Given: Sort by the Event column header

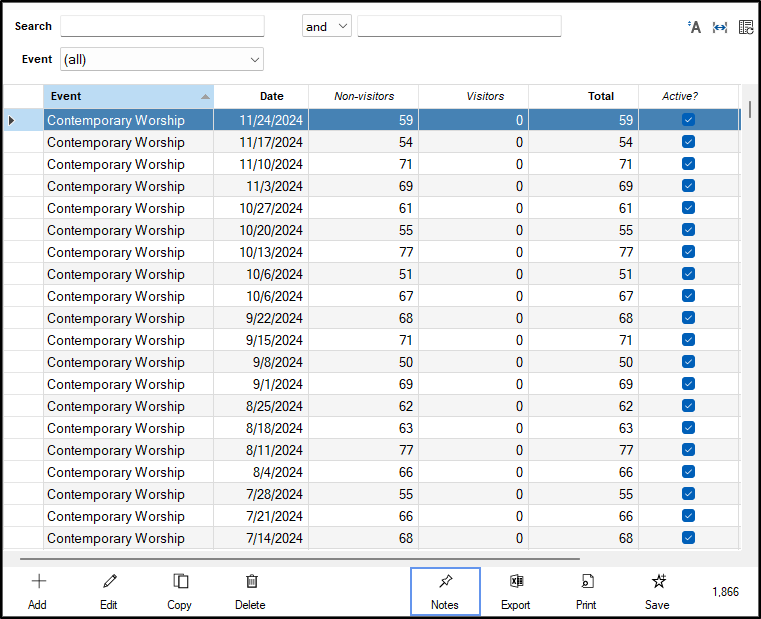Looking at the screenshot, I should [x=128, y=97].
